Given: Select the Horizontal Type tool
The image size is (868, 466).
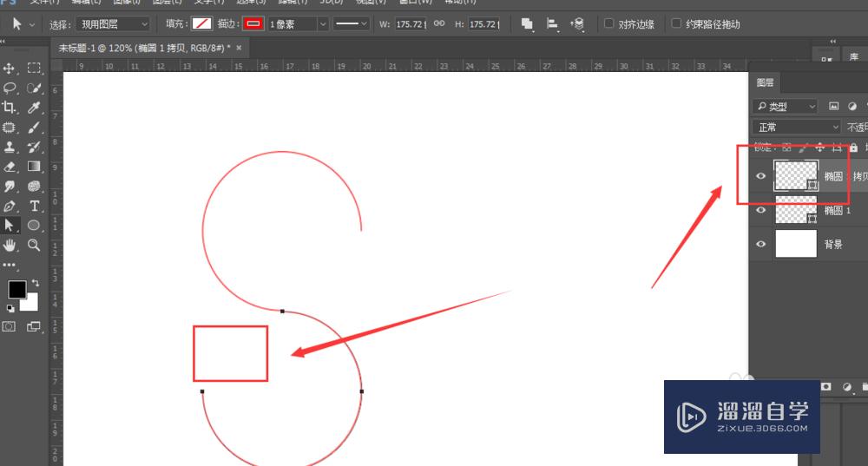Looking at the screenshot, I should (35, 206).
